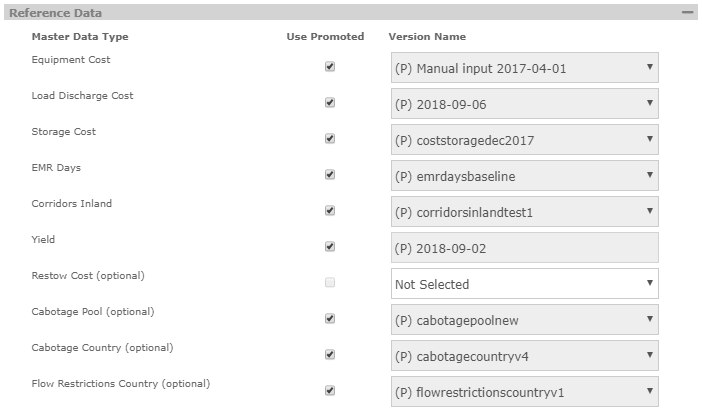This screenshot has height=420, width=702.
Task: Enable Use Promoted for Restow Cost
Action: point(330,283)
